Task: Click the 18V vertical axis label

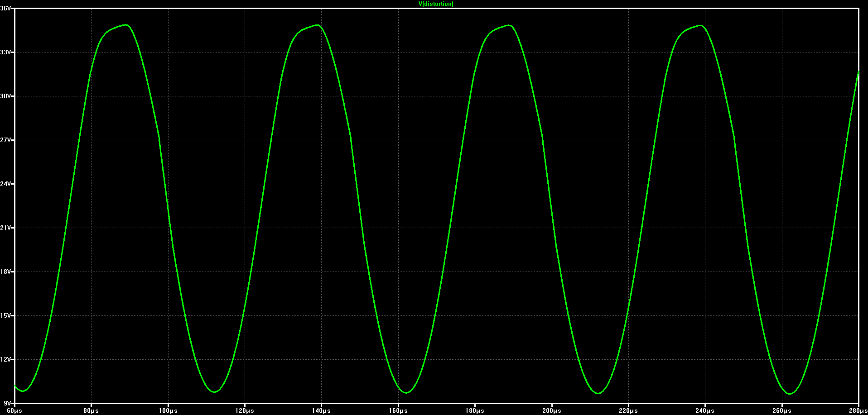Action: coord(5,272)
